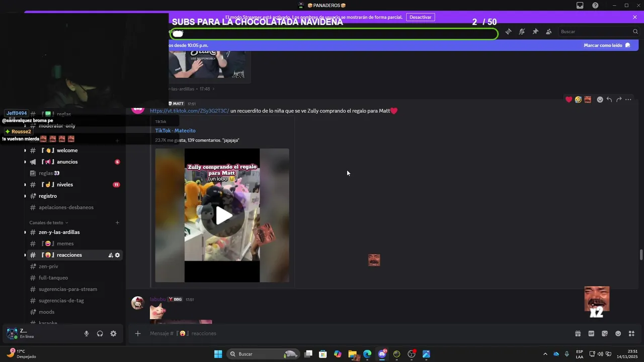React with laughing emoji on message
The height and width of the screenshot is (362, 644).
578,100
